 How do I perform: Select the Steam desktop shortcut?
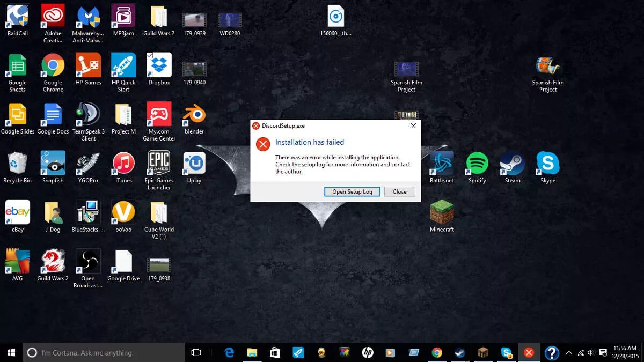pos(513,167)
